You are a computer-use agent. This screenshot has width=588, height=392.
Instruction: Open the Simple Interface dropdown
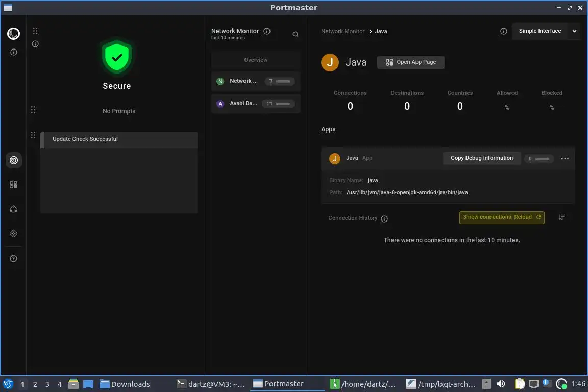(546, 31)
